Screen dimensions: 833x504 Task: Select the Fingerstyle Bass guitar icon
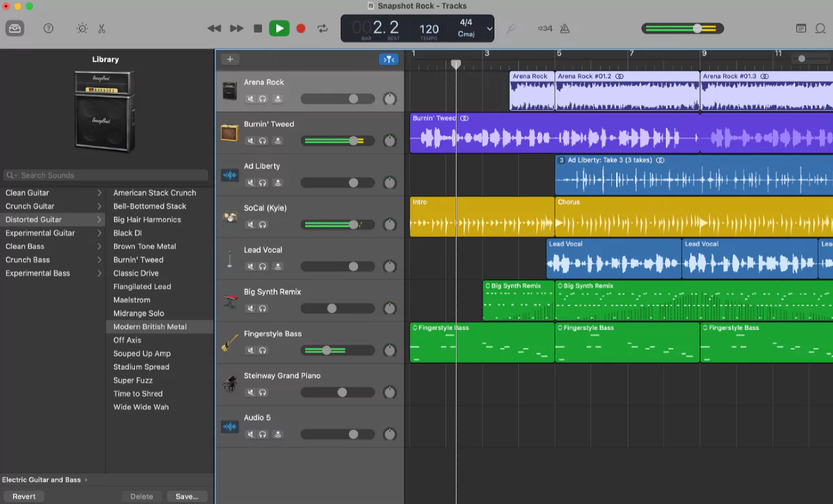229,343
